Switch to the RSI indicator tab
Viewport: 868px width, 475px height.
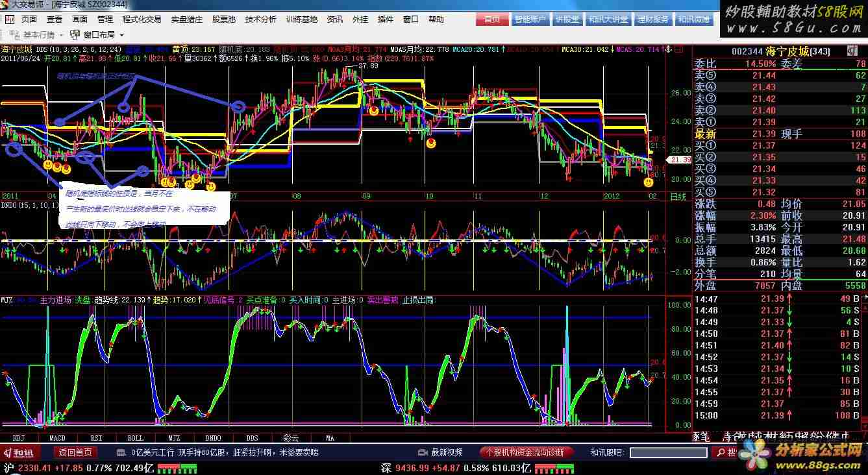tap(96, 438)
